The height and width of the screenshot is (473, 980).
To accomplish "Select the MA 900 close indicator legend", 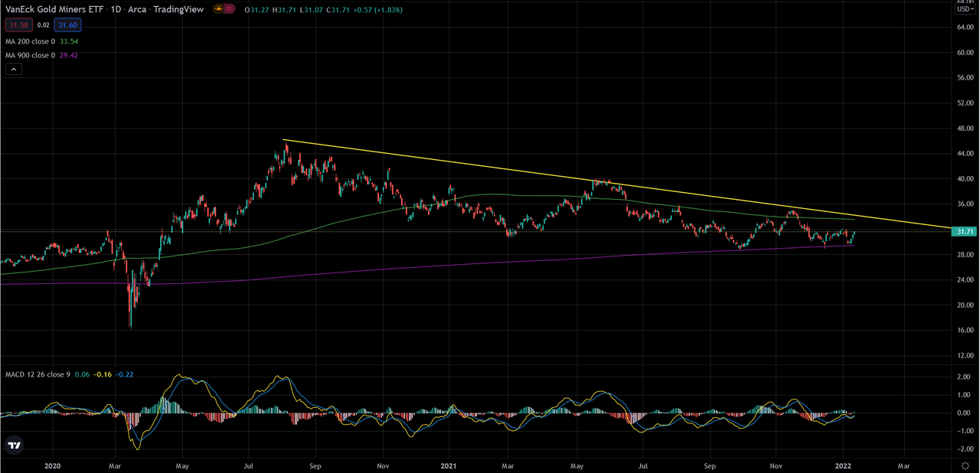I will click(x=30, y=55).
